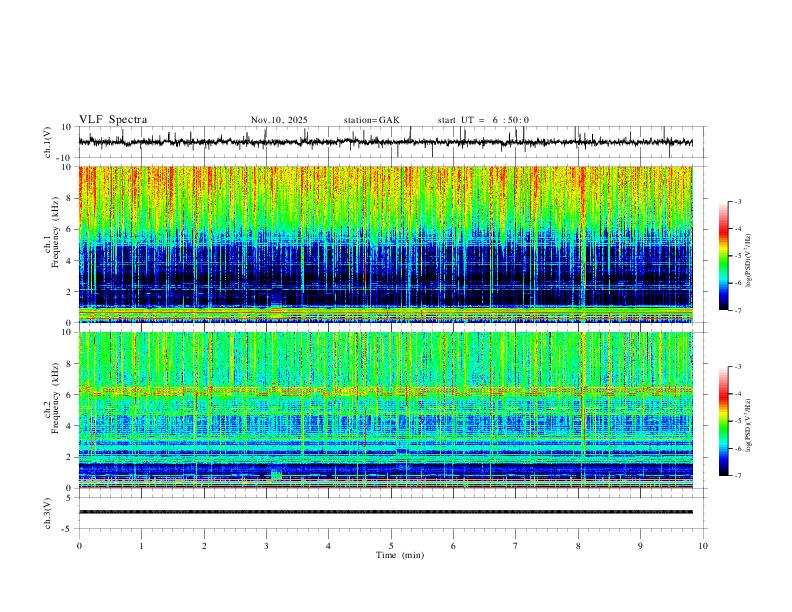Click time axis tick label "7"
Screen dimensions: 792x612
516,546
